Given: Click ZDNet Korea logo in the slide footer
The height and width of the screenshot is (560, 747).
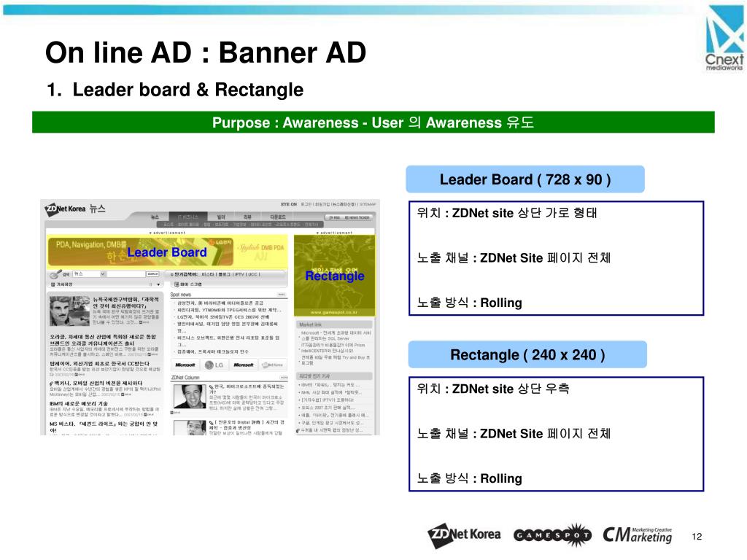Looking at the screenshot, I should tap(464, 535).
